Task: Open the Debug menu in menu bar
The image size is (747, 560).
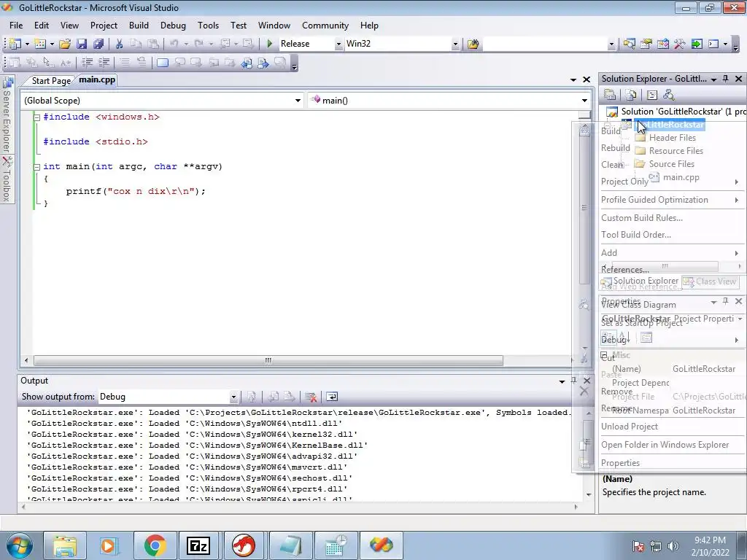Action: pos(173,26)
